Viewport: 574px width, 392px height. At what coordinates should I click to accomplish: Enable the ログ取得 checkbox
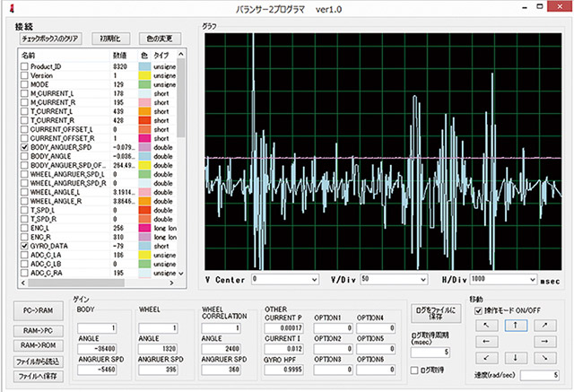pos(414,370)
